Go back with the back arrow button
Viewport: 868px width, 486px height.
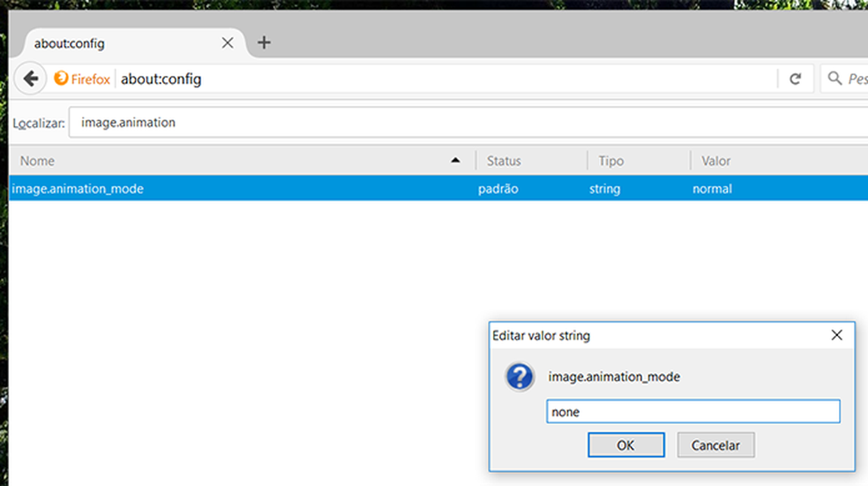(31, 79)
